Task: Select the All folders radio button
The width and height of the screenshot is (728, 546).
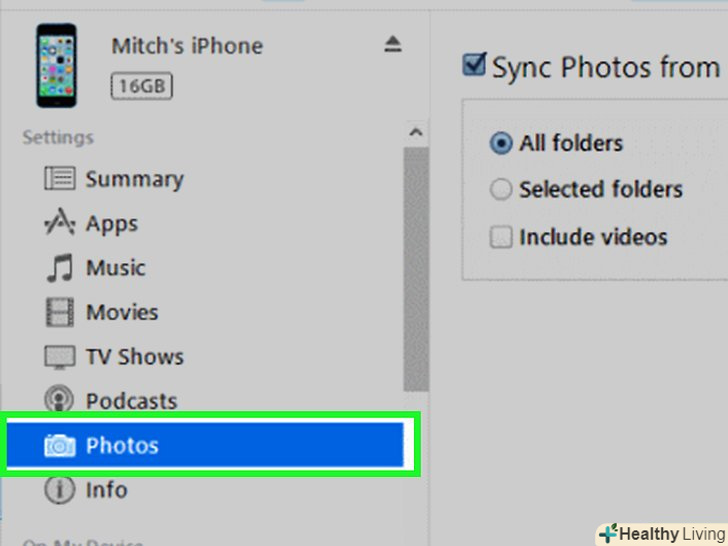Action: (501, 143)
